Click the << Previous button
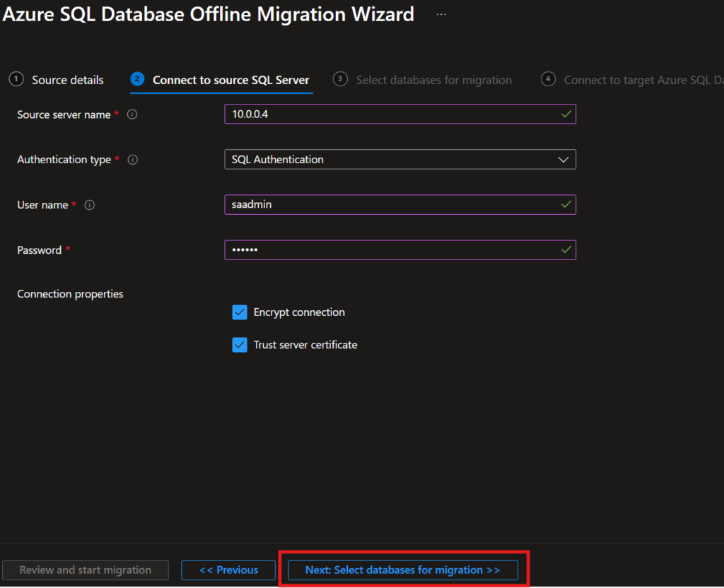 (228, 570)
